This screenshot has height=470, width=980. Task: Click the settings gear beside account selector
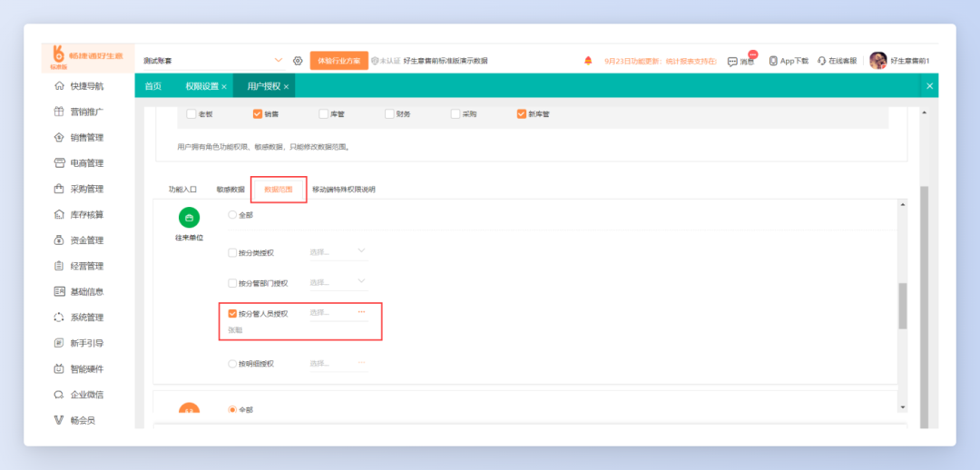298,61
